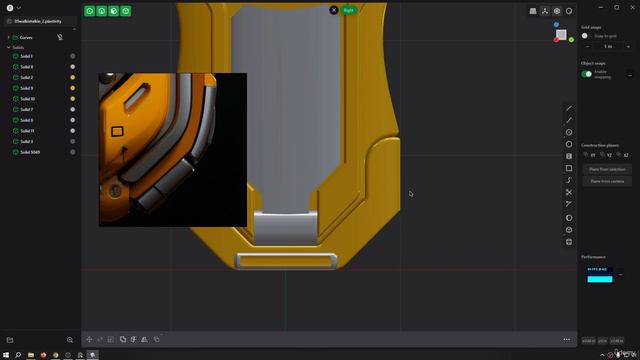
Task: Select Solid 5049 in outliner
Action: [x=30, y=152]
